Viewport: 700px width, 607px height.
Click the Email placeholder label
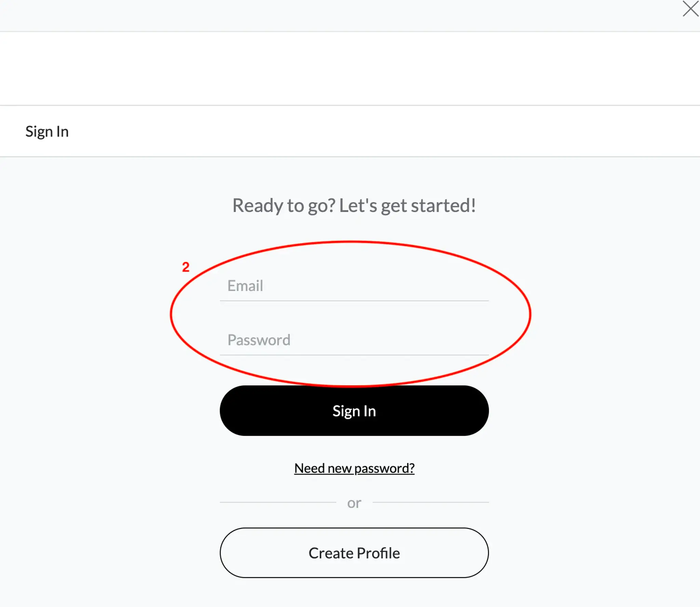[245, 286]
